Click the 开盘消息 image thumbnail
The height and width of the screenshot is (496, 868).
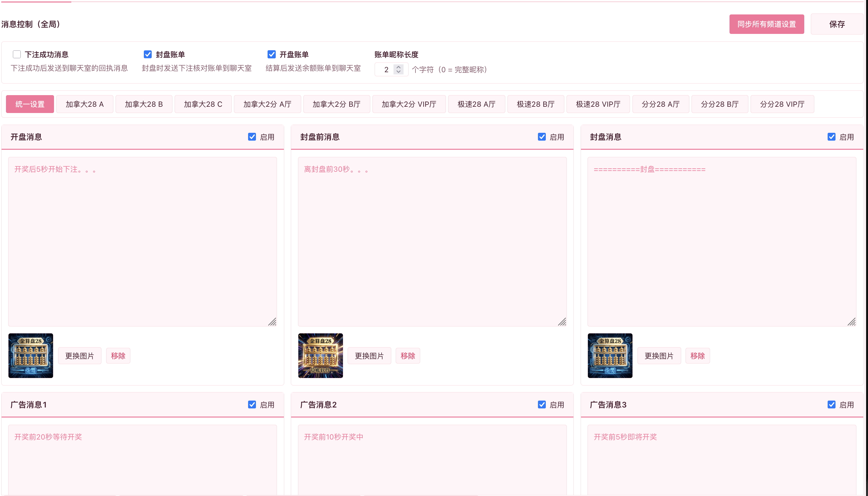[x=31, y=356]
